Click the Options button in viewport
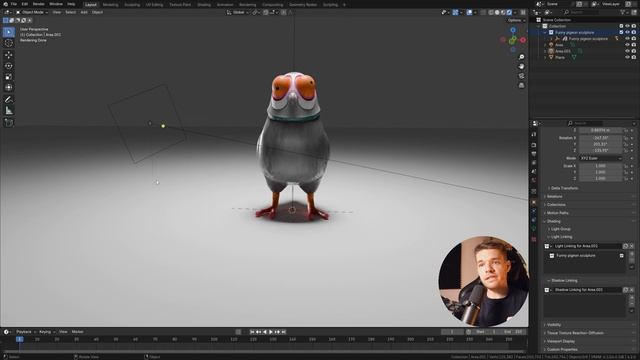640x360 pixels. coord(516,20)
